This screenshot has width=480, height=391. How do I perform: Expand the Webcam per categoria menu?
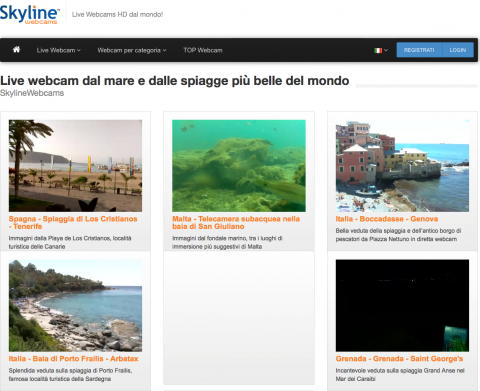[x=132, y=50]
